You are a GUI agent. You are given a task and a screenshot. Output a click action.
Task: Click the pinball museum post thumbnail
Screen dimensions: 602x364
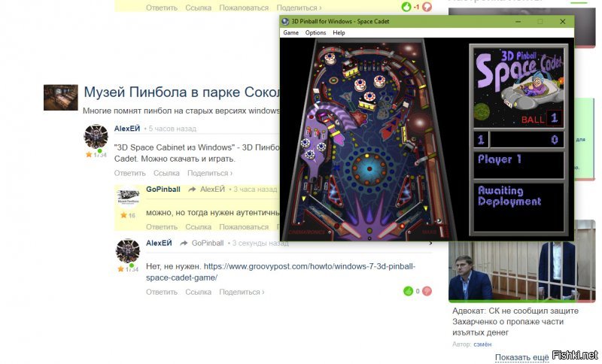pyautogui.click(x=61, y=98)
